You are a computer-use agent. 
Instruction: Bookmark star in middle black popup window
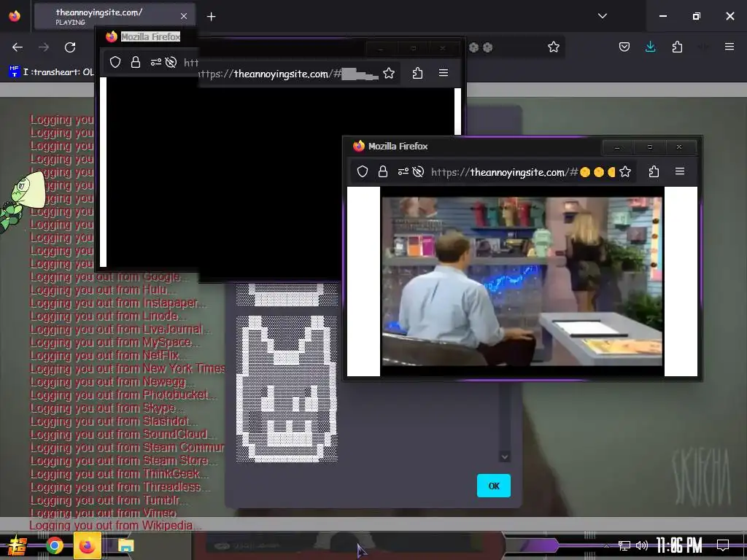pos(389,74)
